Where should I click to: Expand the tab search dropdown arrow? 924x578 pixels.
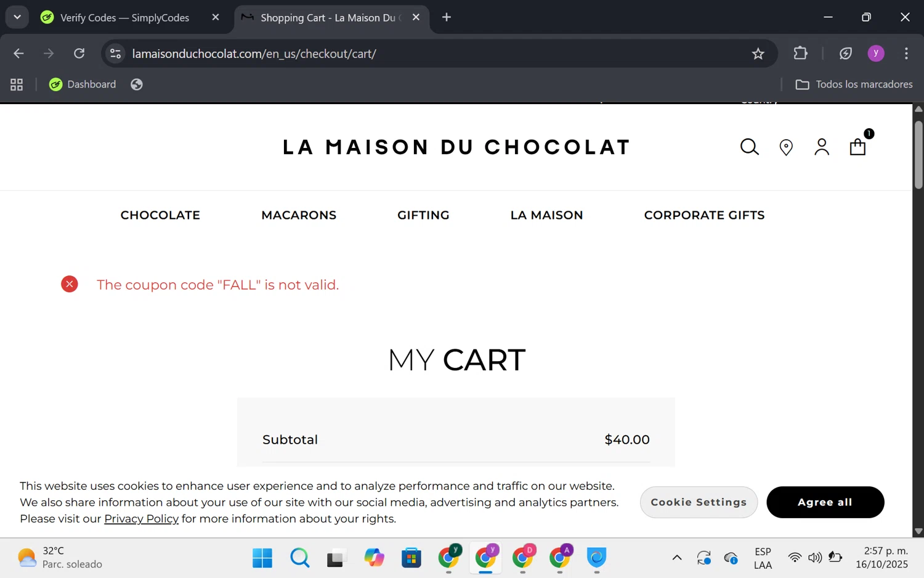(17, 17)
